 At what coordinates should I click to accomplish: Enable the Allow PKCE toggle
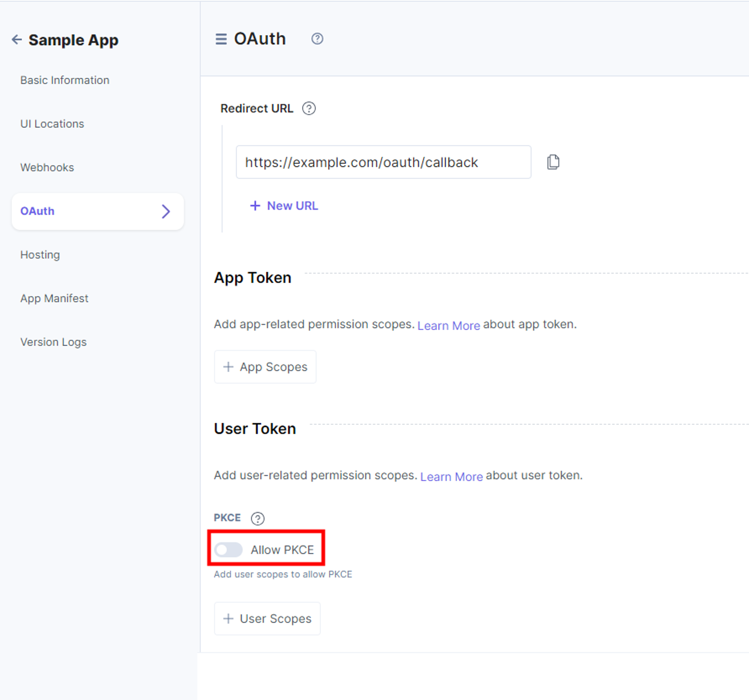pos(228,550)
